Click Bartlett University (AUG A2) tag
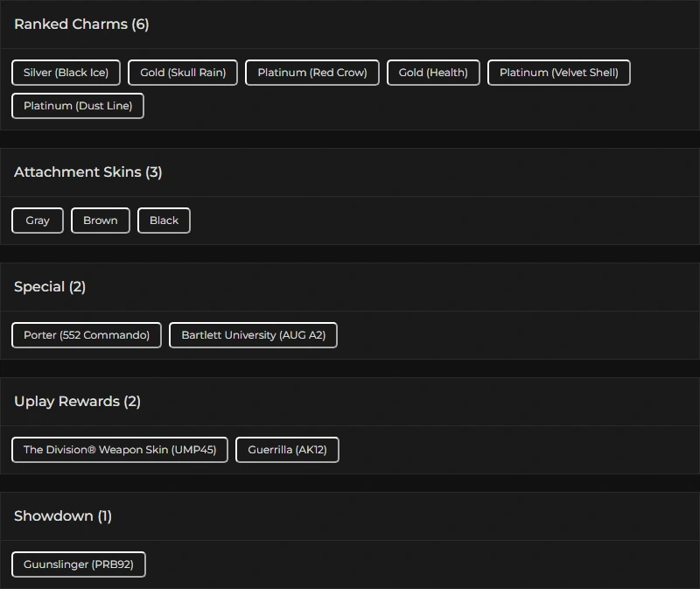This screenshot has height=589, width=700. click(253, 335)
